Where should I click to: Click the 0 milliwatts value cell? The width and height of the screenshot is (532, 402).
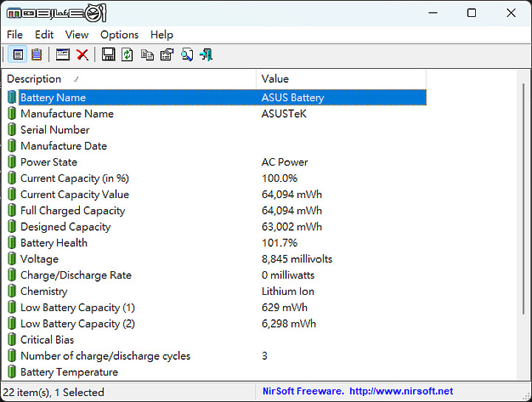pyautogui.click(x=288, y=275)
